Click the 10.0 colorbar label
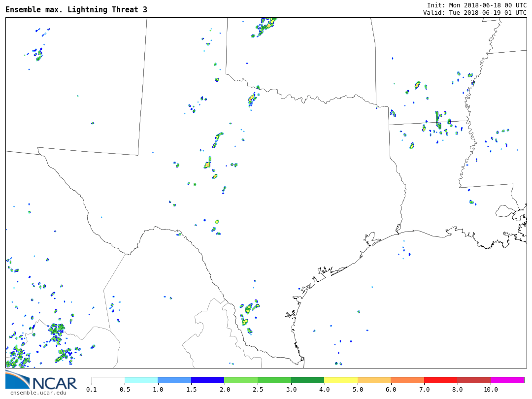The height and width of the screenshot is (399, 532). [491, 389]
